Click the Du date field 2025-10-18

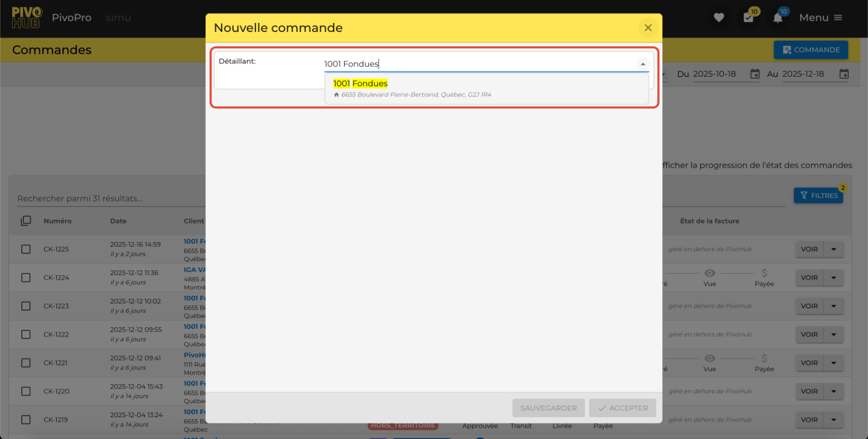pyautogui.click(x=715, y=74)
